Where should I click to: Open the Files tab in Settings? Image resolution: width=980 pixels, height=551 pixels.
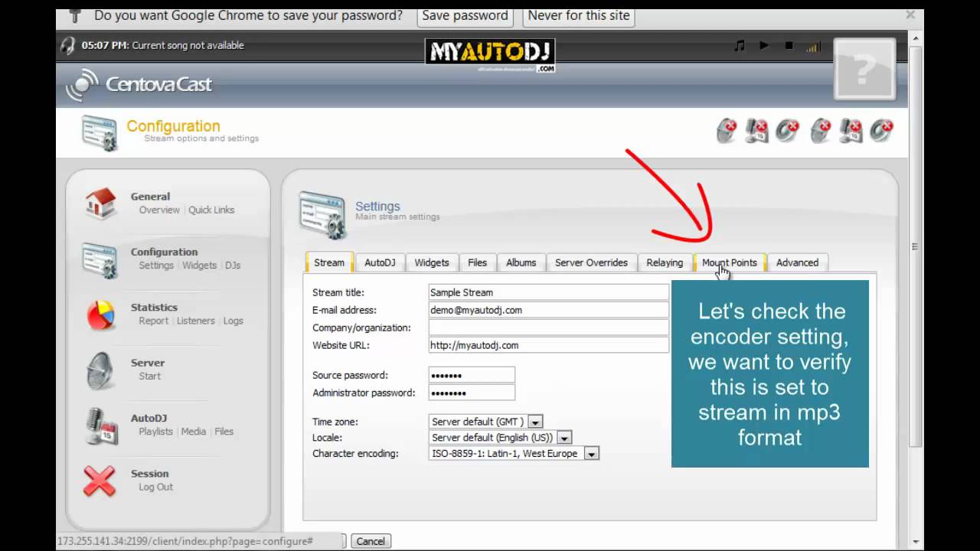tap(477, 262)
